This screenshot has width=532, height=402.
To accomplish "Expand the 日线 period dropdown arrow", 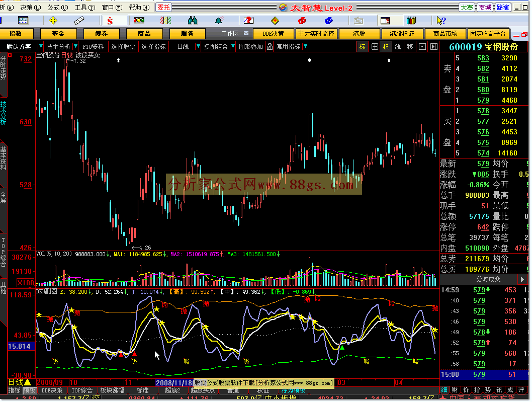I will pyautogui.click(x=198, y=46).
